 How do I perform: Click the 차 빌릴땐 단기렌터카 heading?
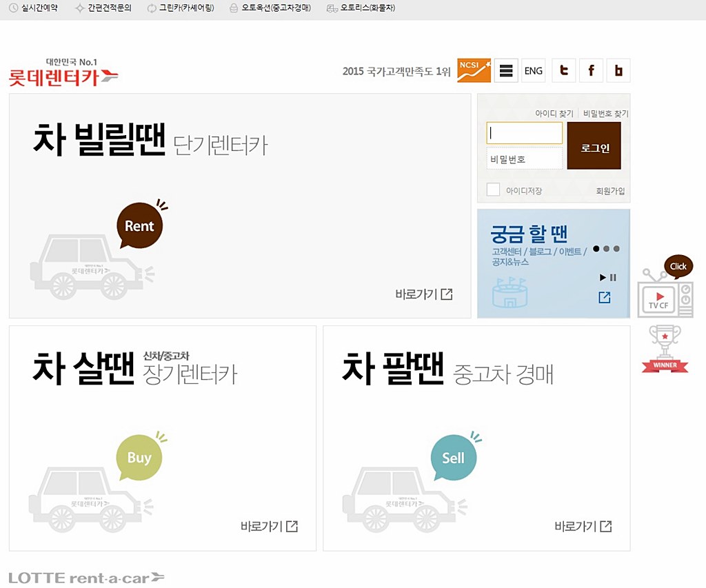click(x=150, y=140)
